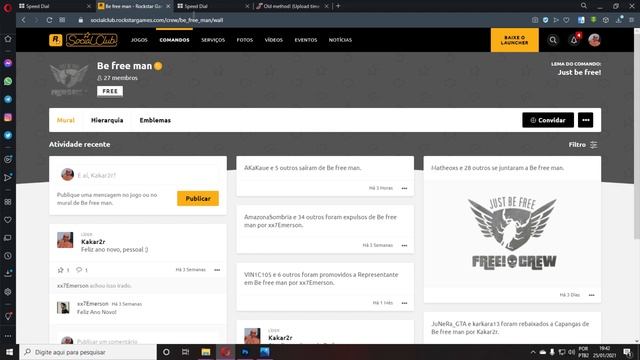Image resolution: width=640 pixels, height=360 pixels.
Task: Open Kakar2r profile link on the post
Action: (x=93, y=242)
